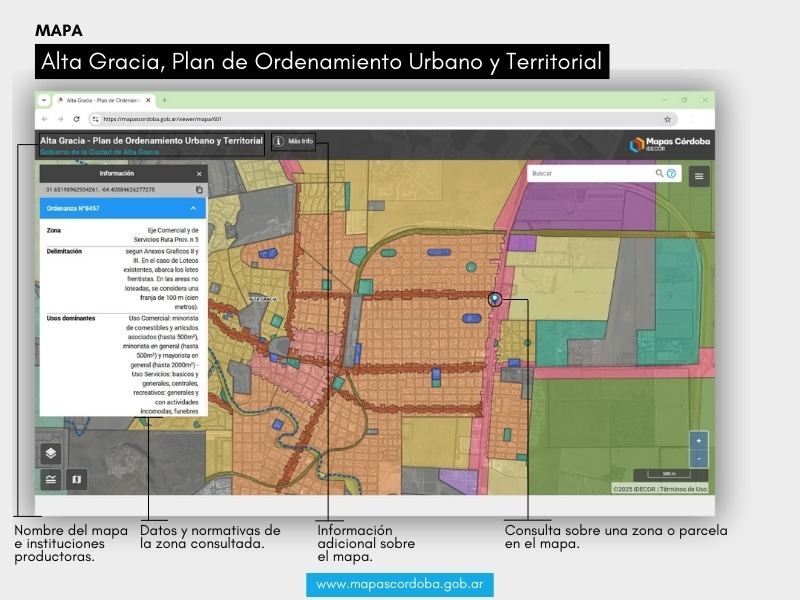Collapse the Ordenanza N°8457 section
Viewport: 800px width, 600px height.
click(193, 208)
